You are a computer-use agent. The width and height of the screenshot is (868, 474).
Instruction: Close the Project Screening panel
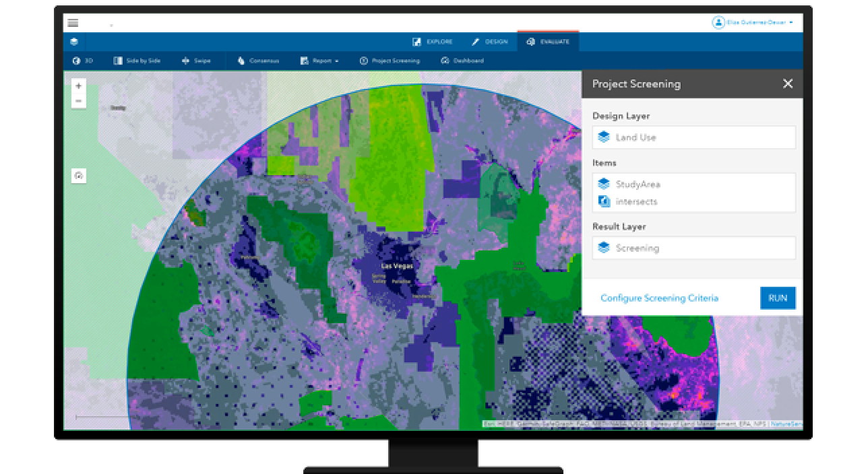tap(788, 84)
